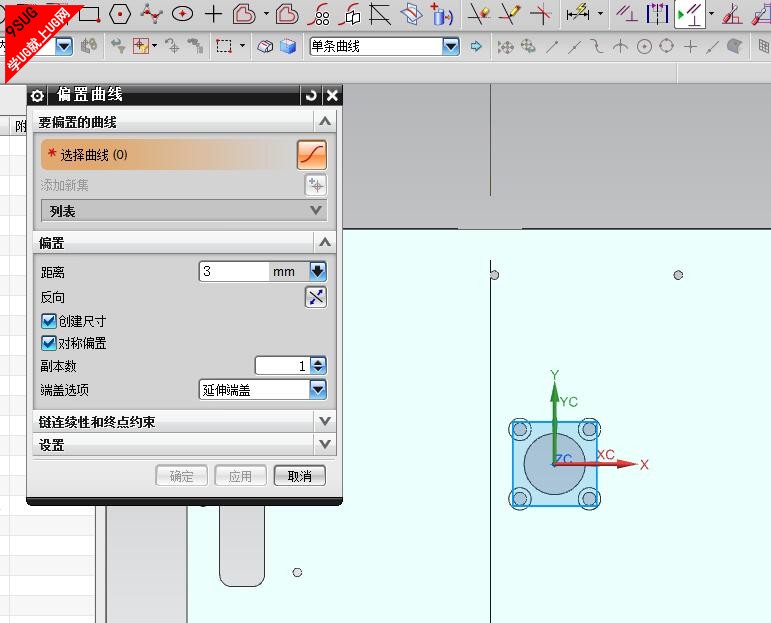Uncheck the 创建尺寸 checkbox
The width and height of the screenshot is (771, 623).
tap(49, 321)
